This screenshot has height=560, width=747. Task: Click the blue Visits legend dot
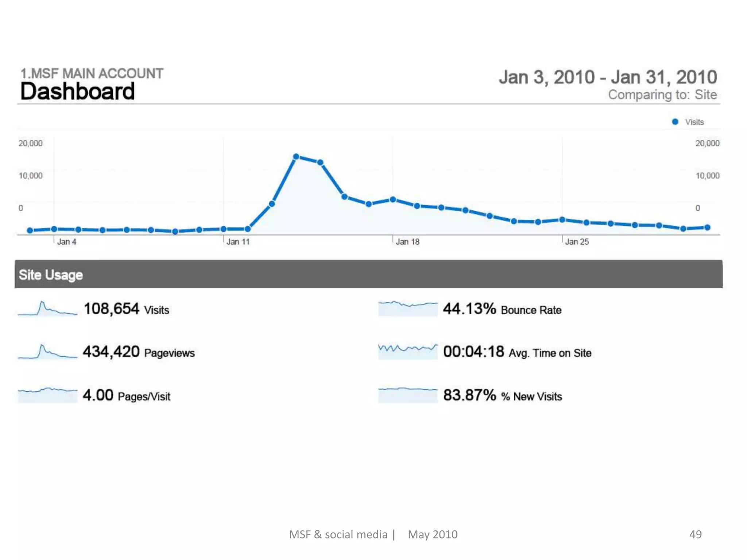pyautogui.click(x=675, y=122)
